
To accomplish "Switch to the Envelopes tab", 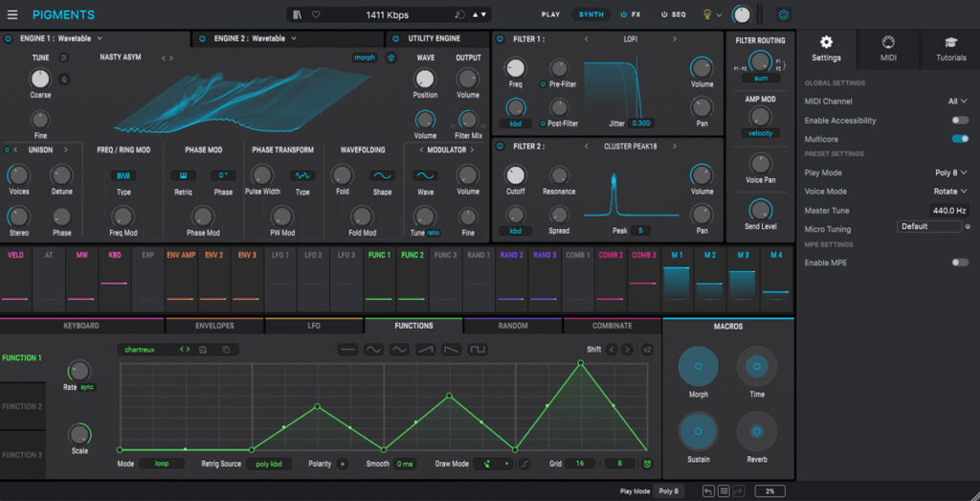I will pyautogui.click(x=214, y=326).
